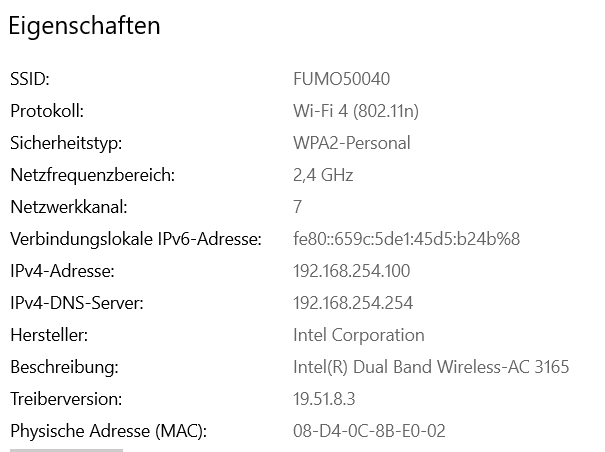Click the WPA2-Personal security type value
605x452 pixels.
coord(351,143)
